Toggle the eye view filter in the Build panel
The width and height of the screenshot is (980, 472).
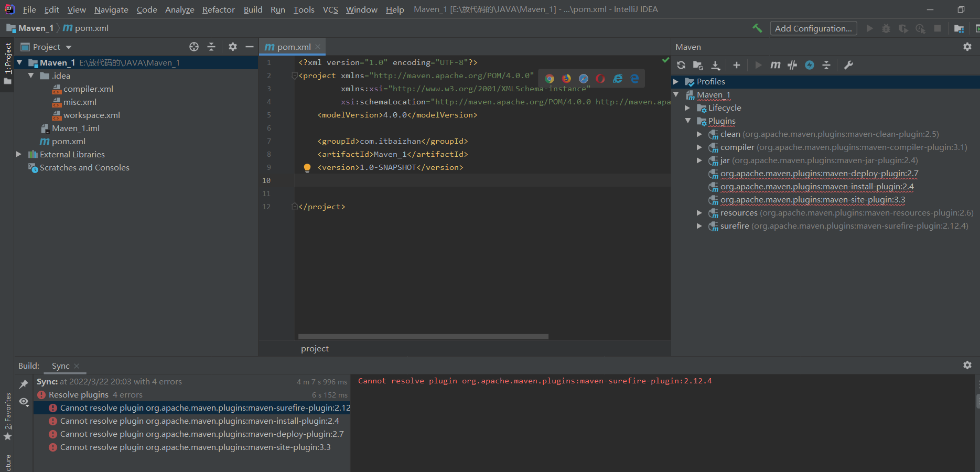click(24, 402)
